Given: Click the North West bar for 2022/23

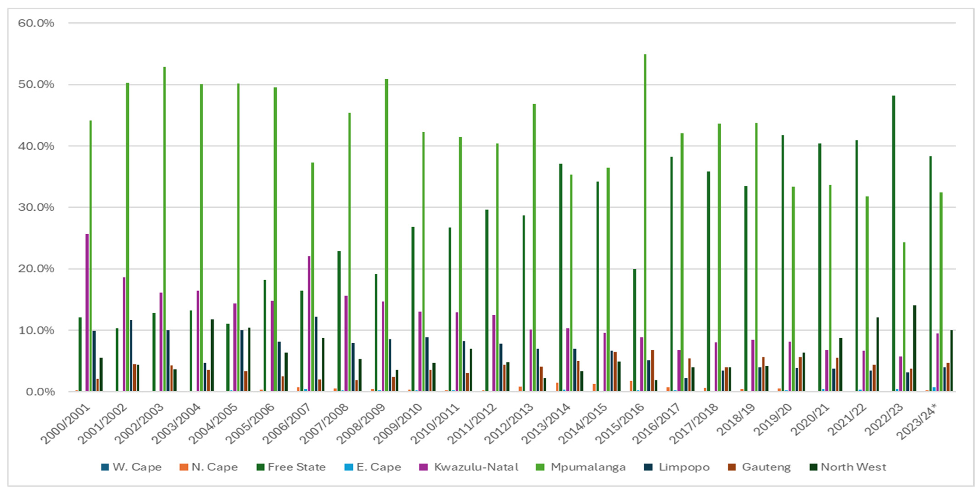Looking at the screenshot, I should tap(915, 348).
